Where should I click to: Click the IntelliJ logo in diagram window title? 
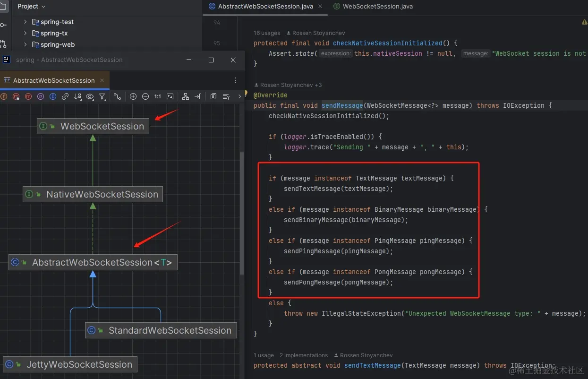coord(7,60)
